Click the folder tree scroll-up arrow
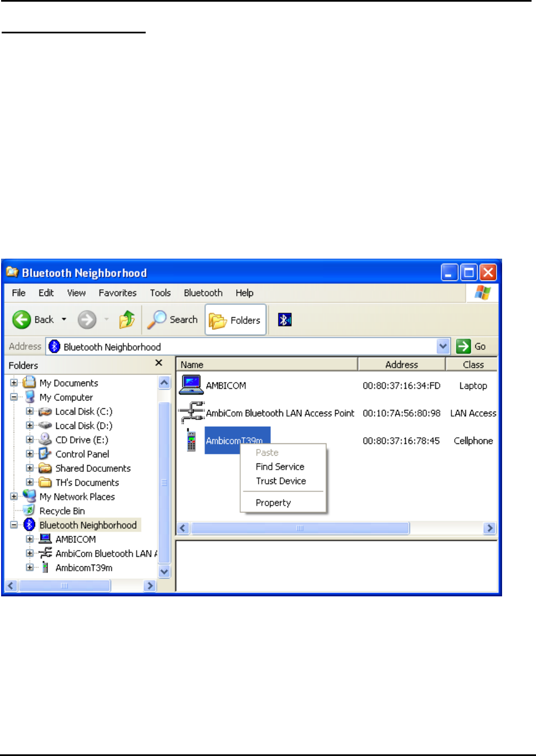The width and height of the screenshot is (536, 756). 164,383
